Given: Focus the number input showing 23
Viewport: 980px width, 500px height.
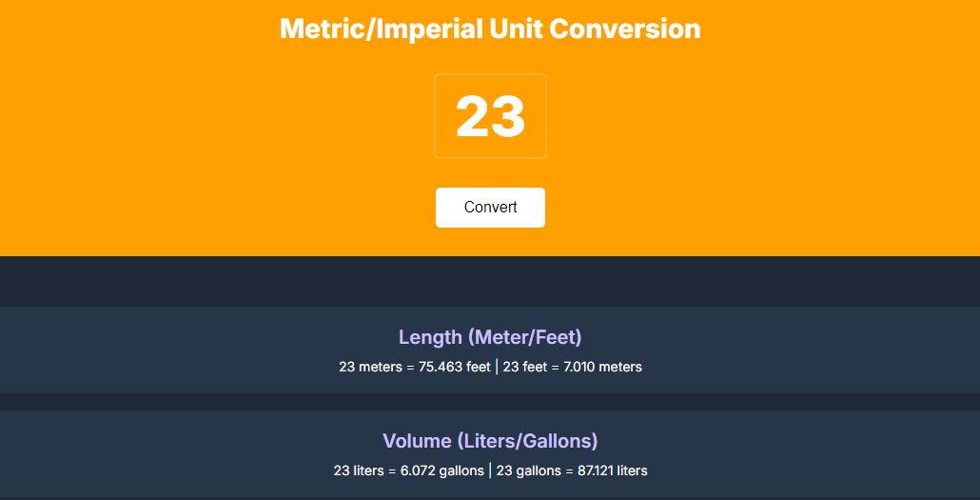Looking at the screenshot, I should pos(490,116).
